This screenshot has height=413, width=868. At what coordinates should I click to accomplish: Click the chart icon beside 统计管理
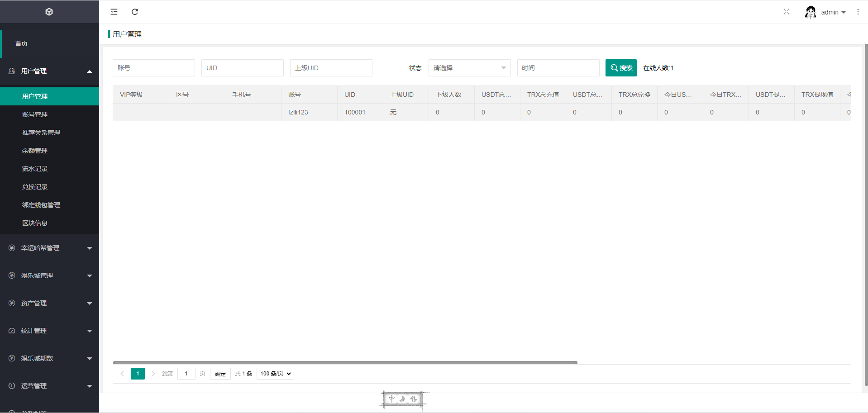[x=11, y=331]
